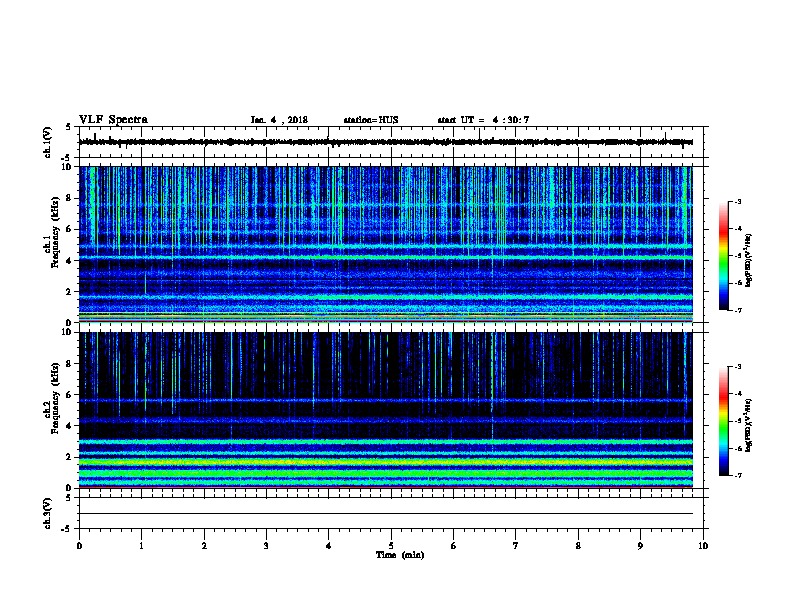Click the time axis tick label '1'
Viewport: 792px width, 612px height.
pos(141,546)
